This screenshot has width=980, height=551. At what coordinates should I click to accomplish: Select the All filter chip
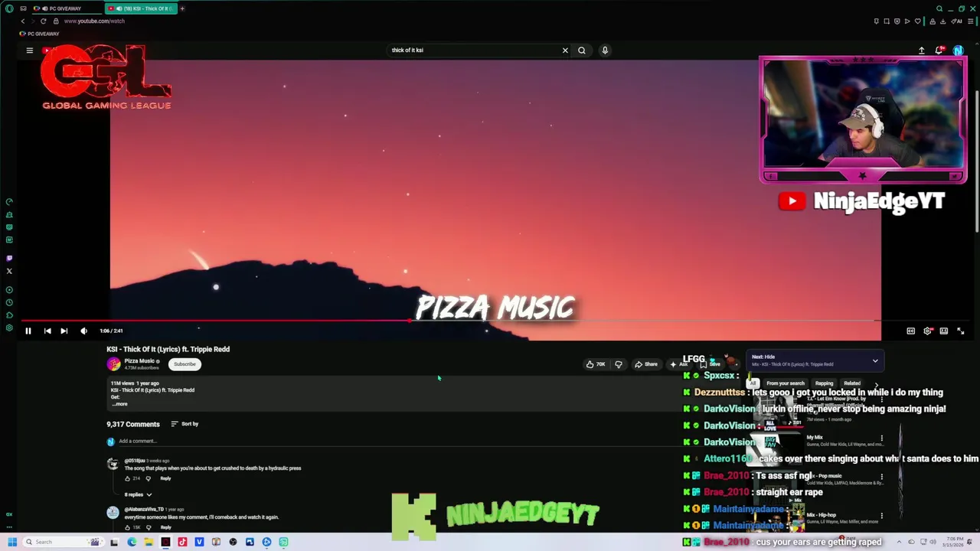pyautogui.click(x=753, y=383)
